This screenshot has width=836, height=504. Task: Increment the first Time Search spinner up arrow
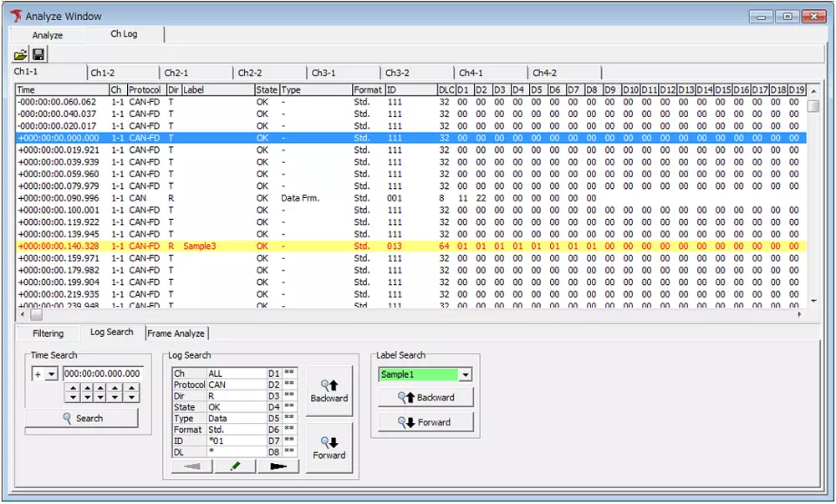click(73, 388)
